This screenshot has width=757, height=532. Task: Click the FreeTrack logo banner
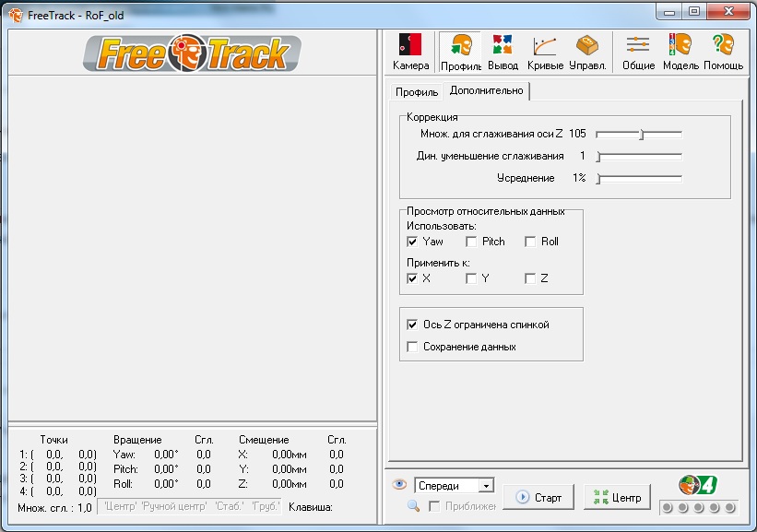pyautogui.click(x=192, y=53)
